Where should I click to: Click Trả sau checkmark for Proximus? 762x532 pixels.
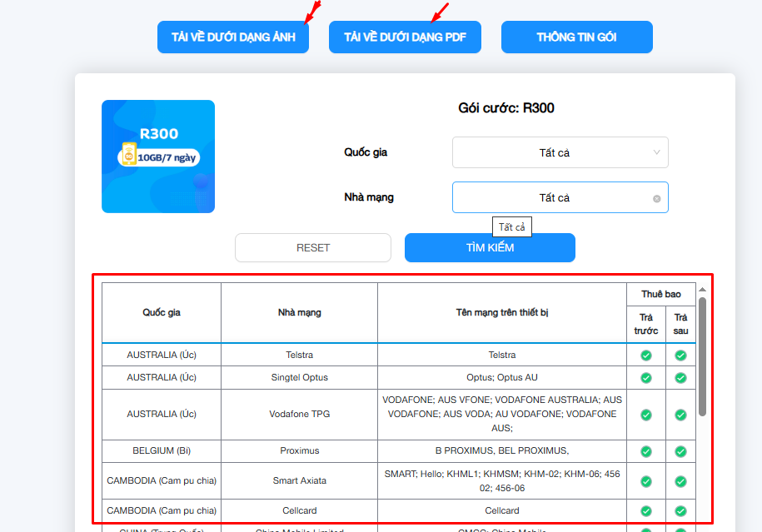pos(680,452)
